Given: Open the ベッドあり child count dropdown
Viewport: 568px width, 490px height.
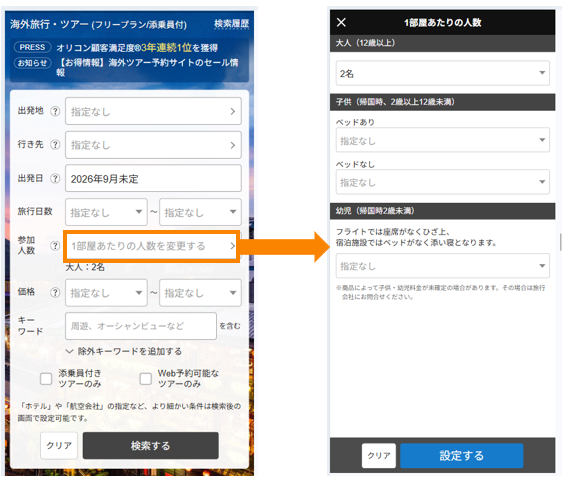Looking at the screenshot, I should coord(442,140).
